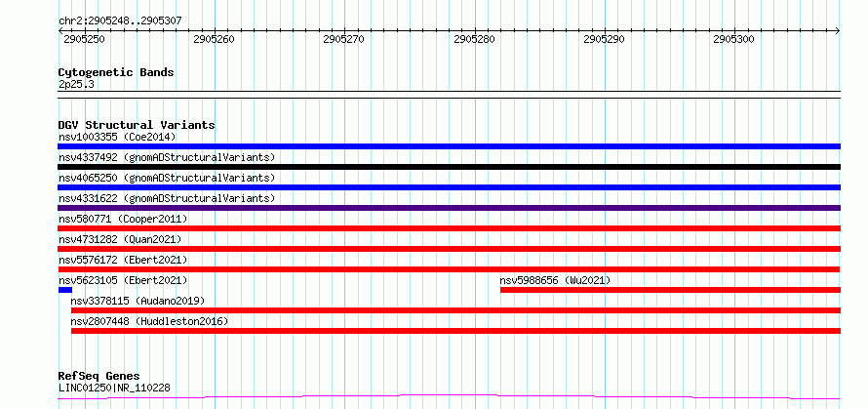
Task: Click the magenta LINC01250 intron line
Action: click(x=449, y=397)
